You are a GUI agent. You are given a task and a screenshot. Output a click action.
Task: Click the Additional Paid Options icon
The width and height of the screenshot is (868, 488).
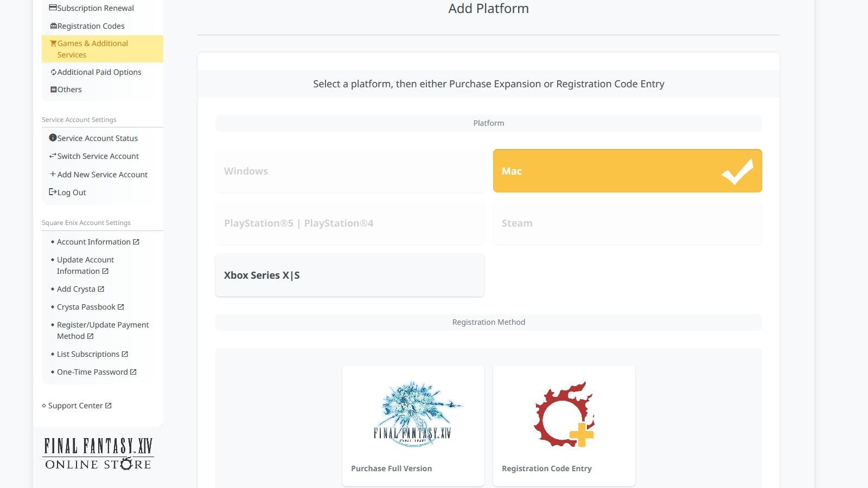click(x=53, y=72)
